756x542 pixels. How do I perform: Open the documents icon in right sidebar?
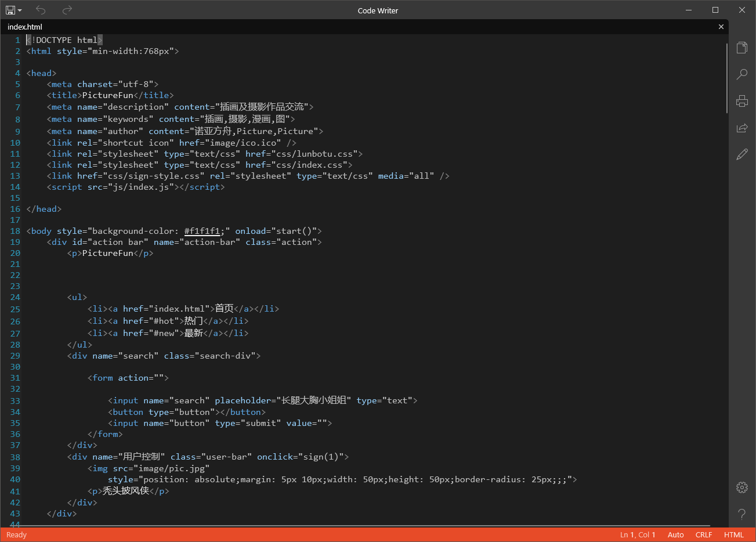coord(741,48)
